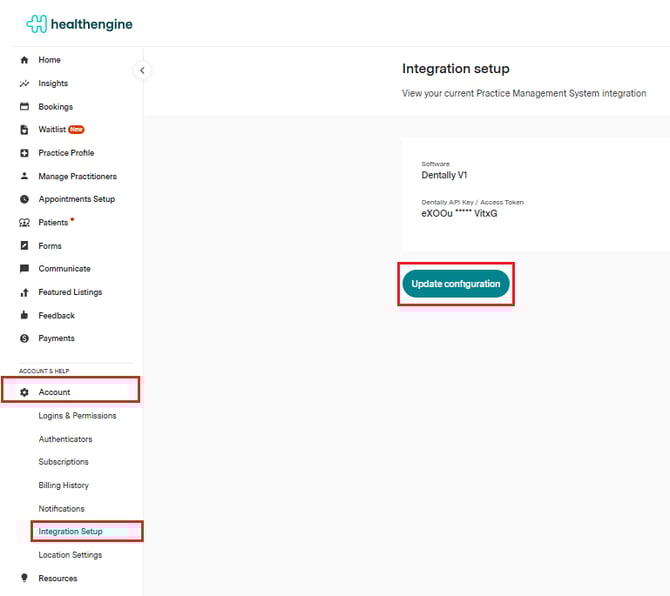Go to the Patients section
Viewport: 670px width, 596px height.
pyautogui.click(x=53, y=223)
